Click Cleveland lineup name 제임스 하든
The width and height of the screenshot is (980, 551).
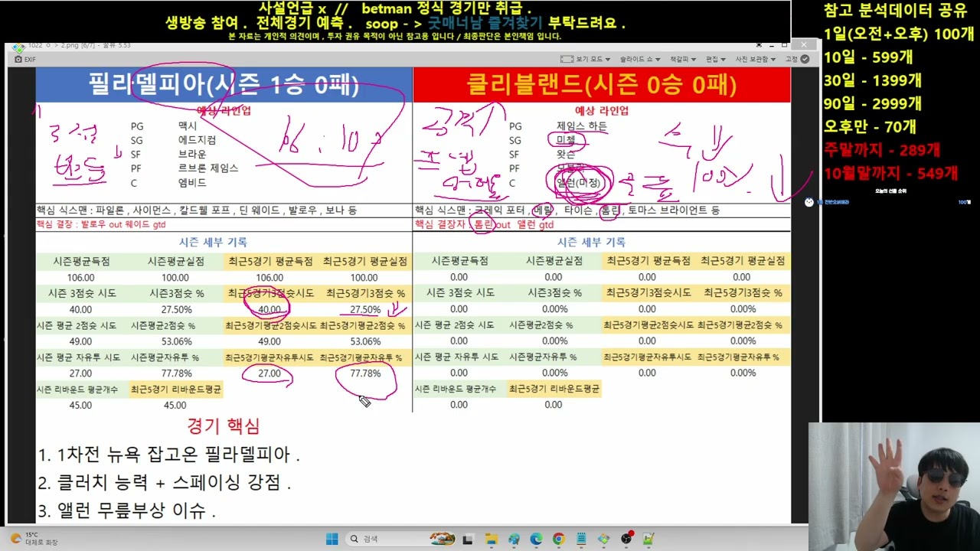pos(581,126)
